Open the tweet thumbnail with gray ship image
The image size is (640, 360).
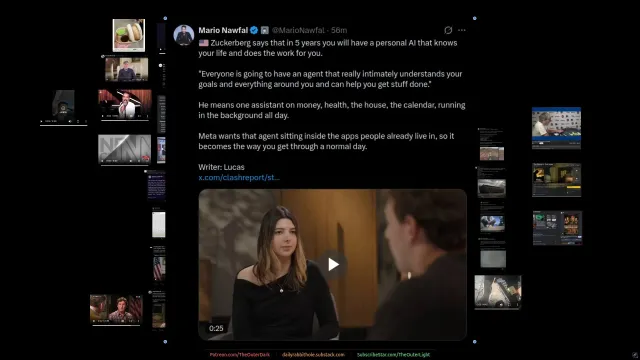491,188
